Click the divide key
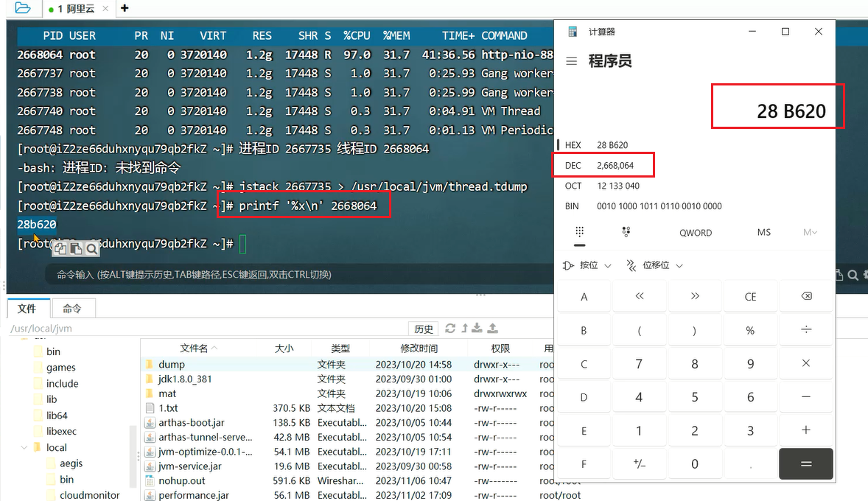Viewport: 868px width, 501px height. point(806,330)
